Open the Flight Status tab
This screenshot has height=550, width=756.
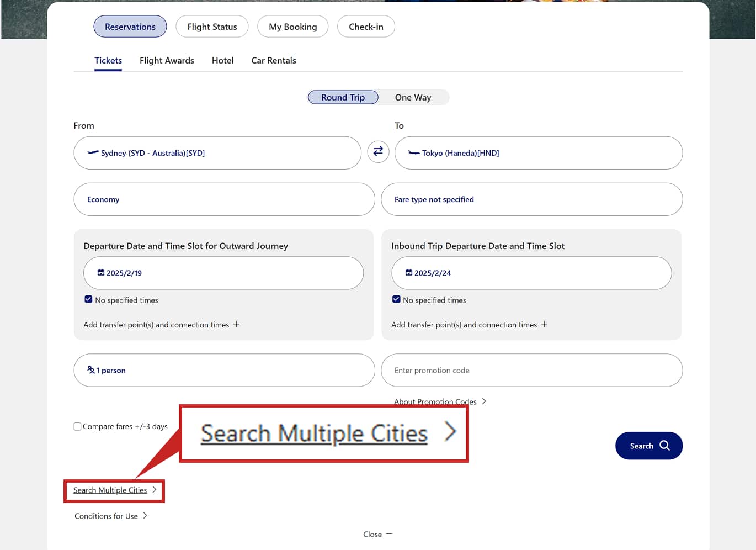pos(212,27)
